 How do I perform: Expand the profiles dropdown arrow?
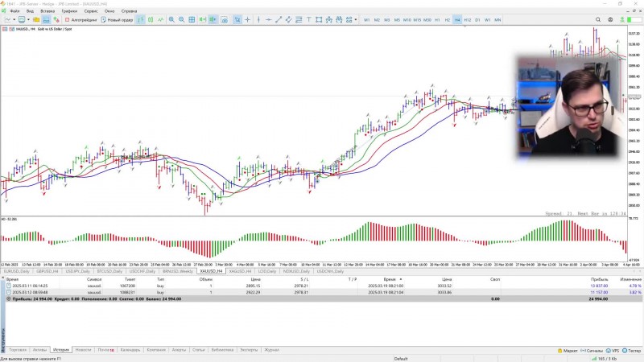[x=28, y=19]
